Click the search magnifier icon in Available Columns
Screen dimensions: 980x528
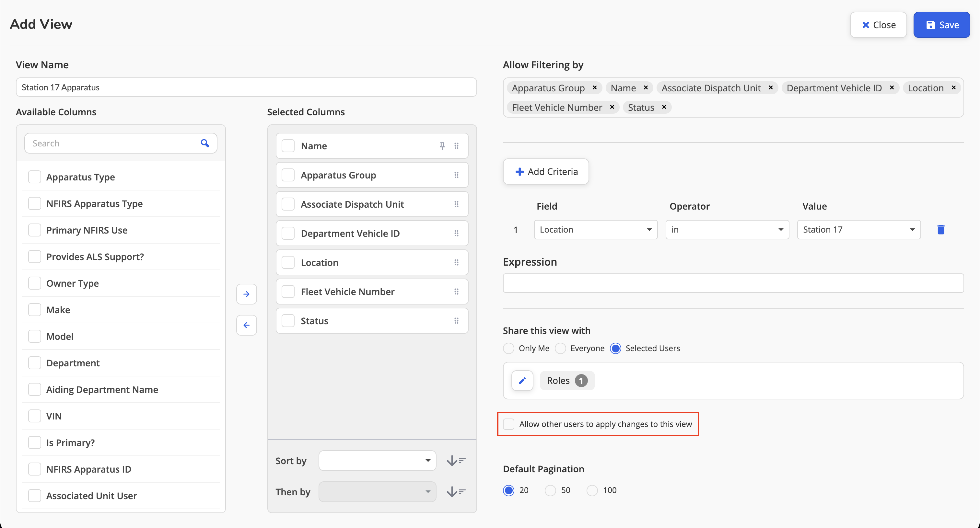pos(205,143)
